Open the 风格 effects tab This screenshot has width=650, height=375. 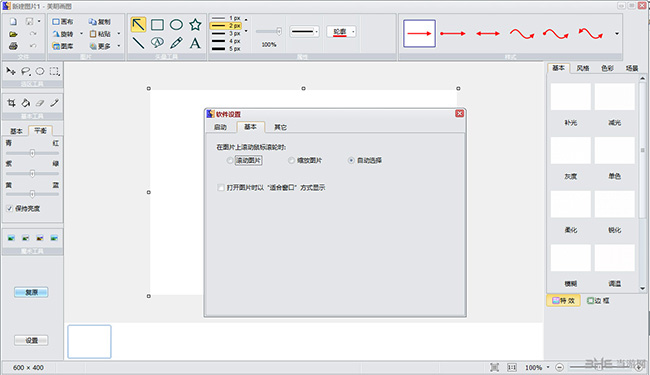pyautogui.click(x=583, y=68)
